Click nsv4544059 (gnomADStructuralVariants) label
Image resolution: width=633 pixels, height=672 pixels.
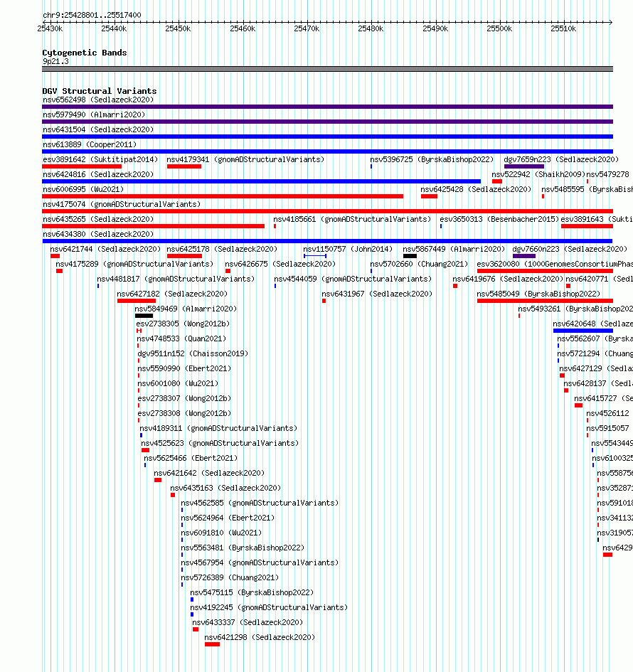point(353,279)
